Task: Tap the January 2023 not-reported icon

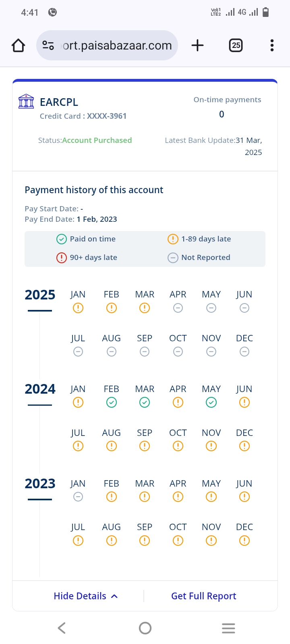Action: pos(78,497)
